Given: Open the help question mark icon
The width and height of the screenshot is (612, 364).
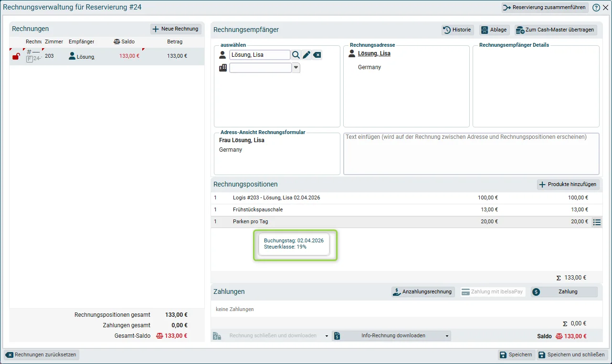Looking at the screenshot, I should click(x=596, y=8).
